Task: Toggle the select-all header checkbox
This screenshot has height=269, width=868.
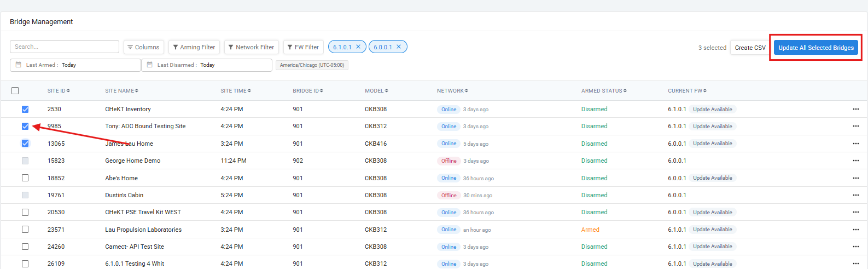Action: 15,91
